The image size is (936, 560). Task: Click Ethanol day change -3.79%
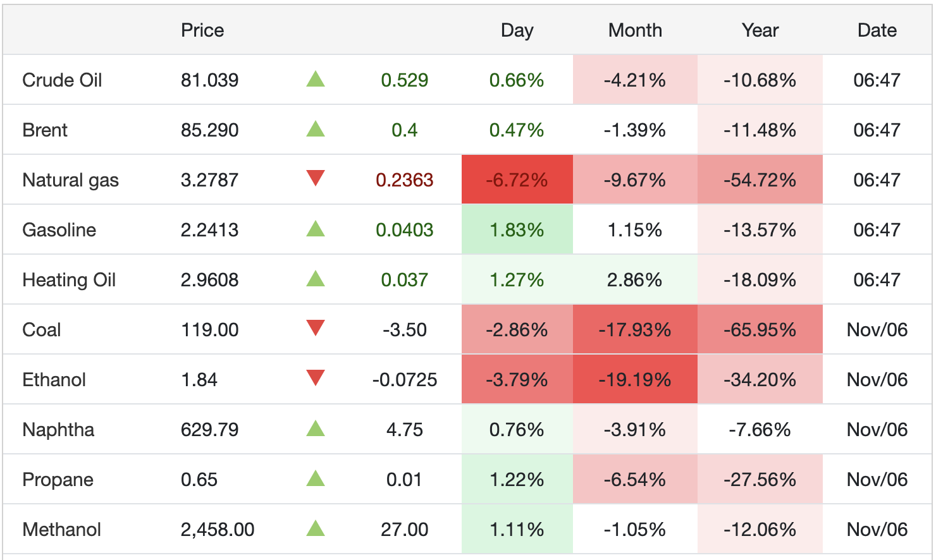517,380
